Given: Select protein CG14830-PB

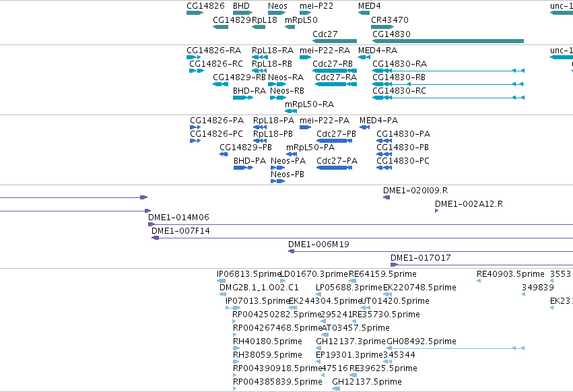Looking at the screenshot, I should click(x=403, y=148).
